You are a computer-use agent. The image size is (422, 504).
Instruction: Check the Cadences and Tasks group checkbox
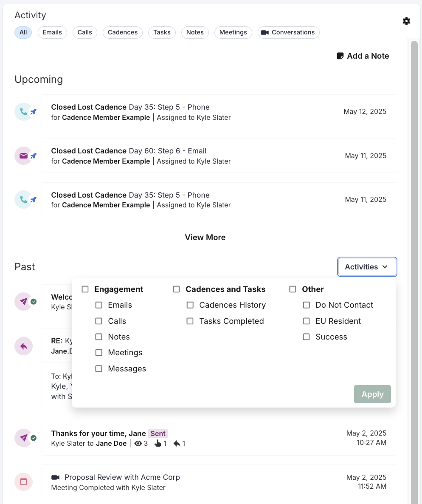pyautogui.click(x=176, y=289)
